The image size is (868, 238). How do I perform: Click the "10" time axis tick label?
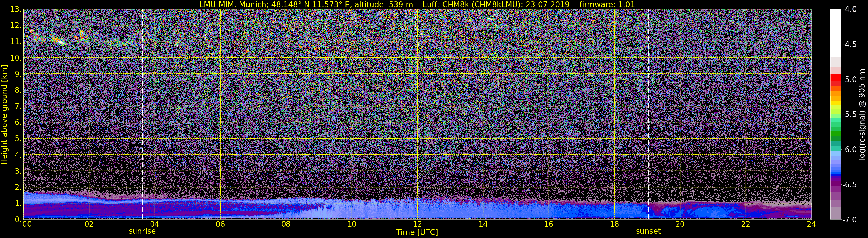(352, 224)
